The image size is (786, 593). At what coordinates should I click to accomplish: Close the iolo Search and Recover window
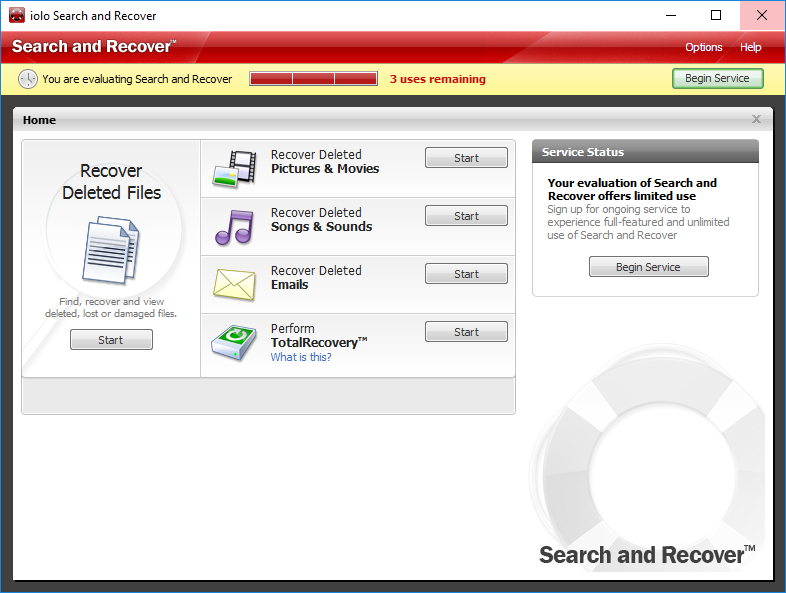762,16
